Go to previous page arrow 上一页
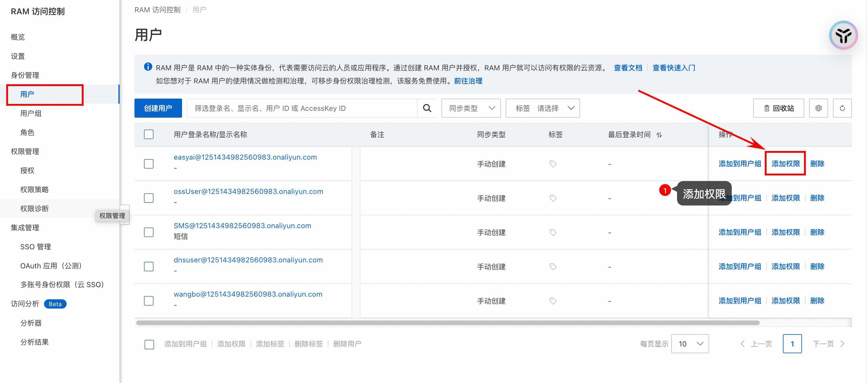The height and width of the screenshot is (383, 868). coord(756,344)
